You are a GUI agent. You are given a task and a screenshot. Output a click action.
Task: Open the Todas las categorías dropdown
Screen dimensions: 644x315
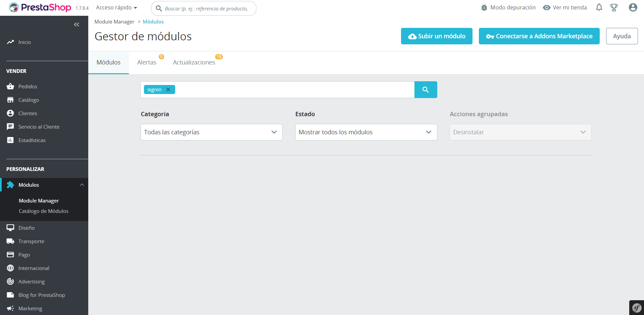[x=211, y=132]
